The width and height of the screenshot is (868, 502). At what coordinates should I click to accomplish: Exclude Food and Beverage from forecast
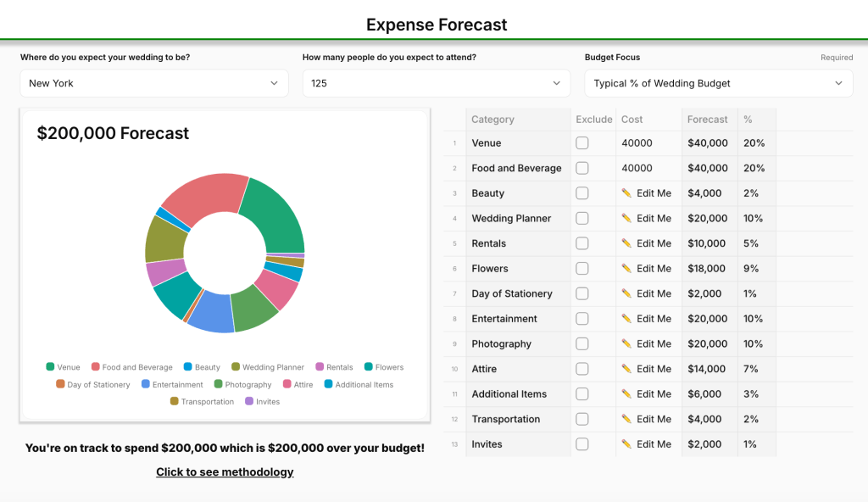582,169
